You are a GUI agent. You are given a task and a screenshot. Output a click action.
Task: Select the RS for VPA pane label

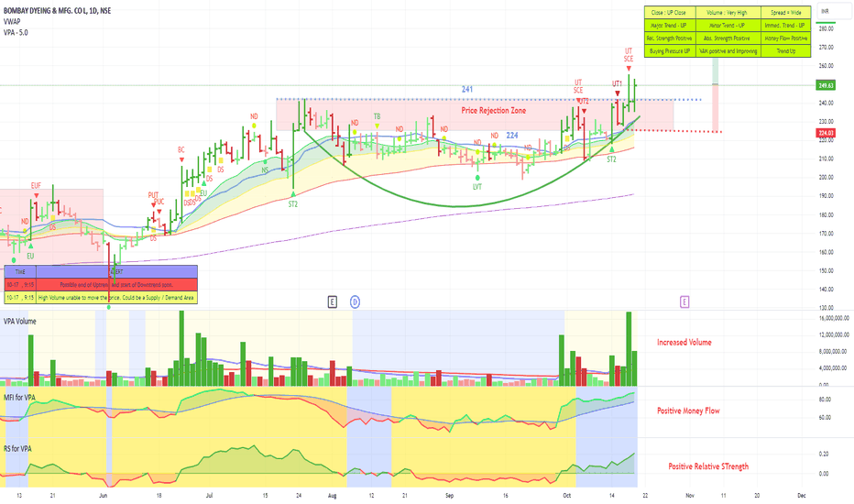(18, 449)
